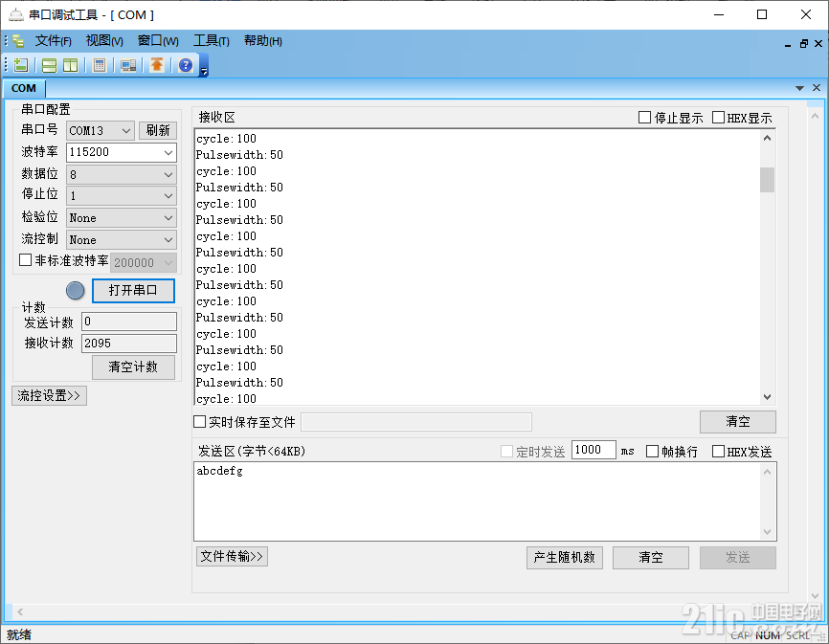Expand the 数据位 dropdown showing 8

click(x=168, y=174)
